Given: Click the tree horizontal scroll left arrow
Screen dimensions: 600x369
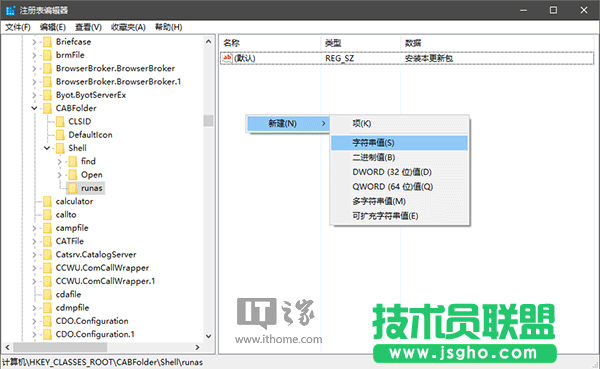Looking at the screenshot, I should [x=7, y=347].
